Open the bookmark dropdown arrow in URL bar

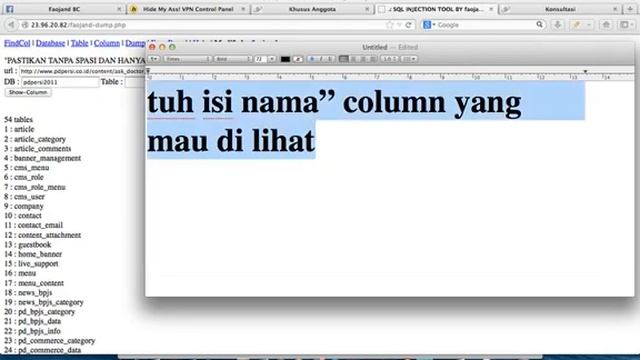pyautogui.click(x=399, y=25)
